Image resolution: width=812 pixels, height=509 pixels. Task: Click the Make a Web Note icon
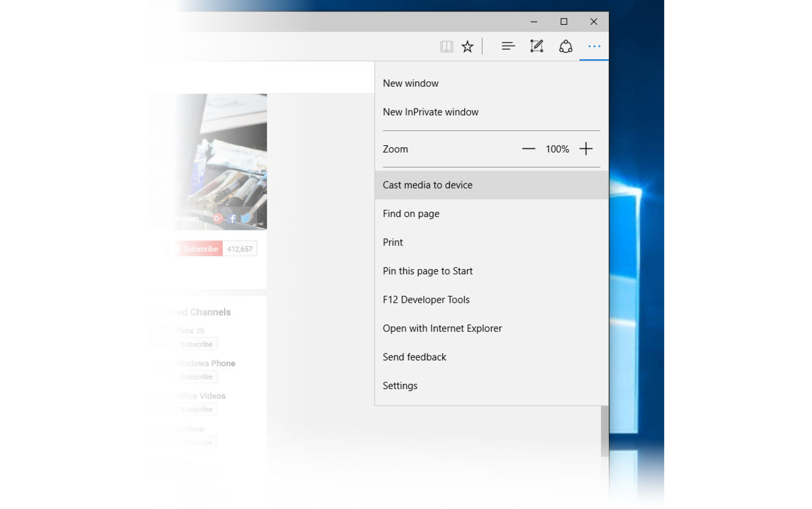(537, 46)
